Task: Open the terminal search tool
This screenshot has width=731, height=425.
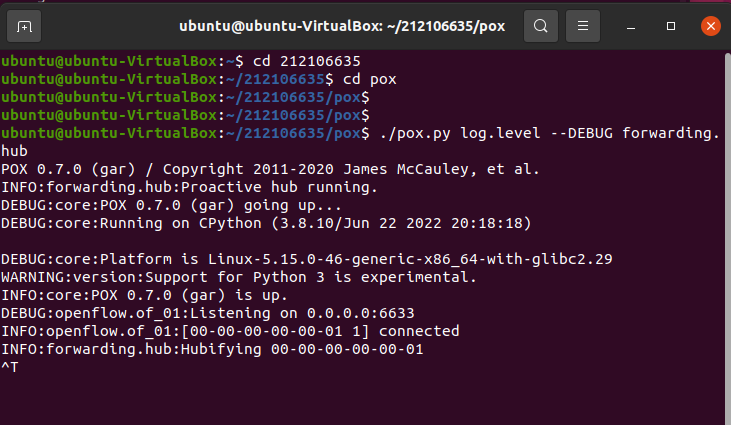Action: pyautogui.click(x=540, y=25)
